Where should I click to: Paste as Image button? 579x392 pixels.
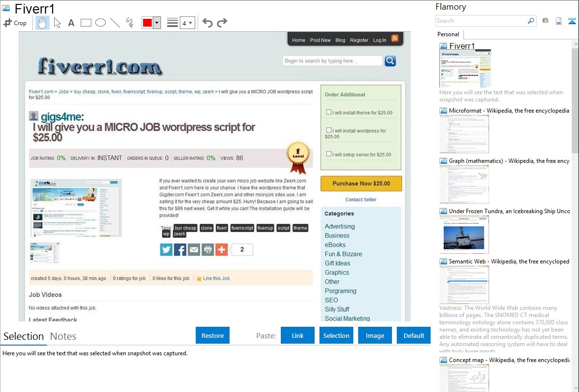pos(375,335)
